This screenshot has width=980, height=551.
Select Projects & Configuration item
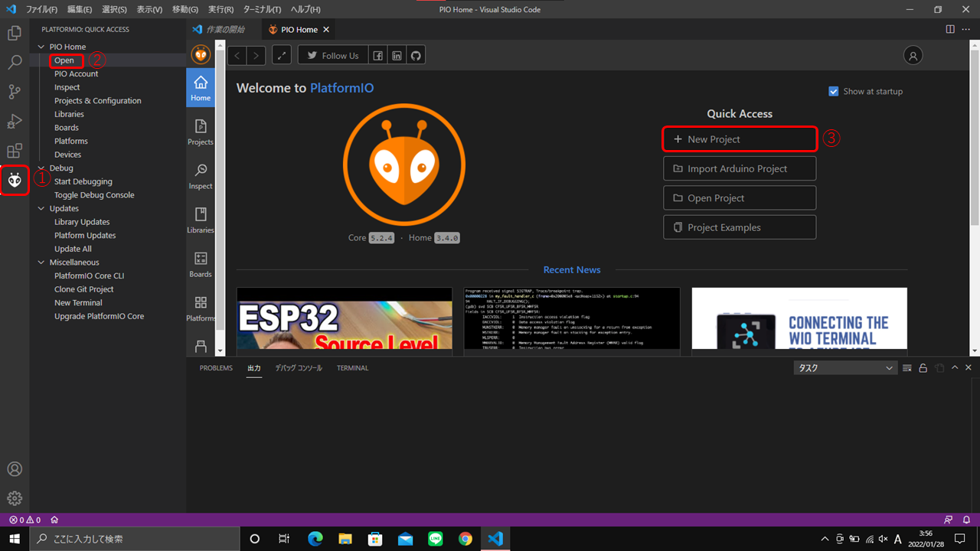[97, 101]
